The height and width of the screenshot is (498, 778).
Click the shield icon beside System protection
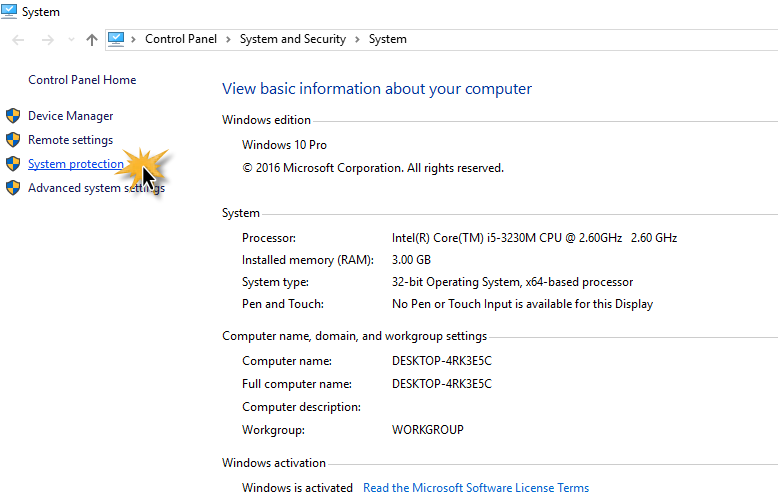tap(13, 164)
